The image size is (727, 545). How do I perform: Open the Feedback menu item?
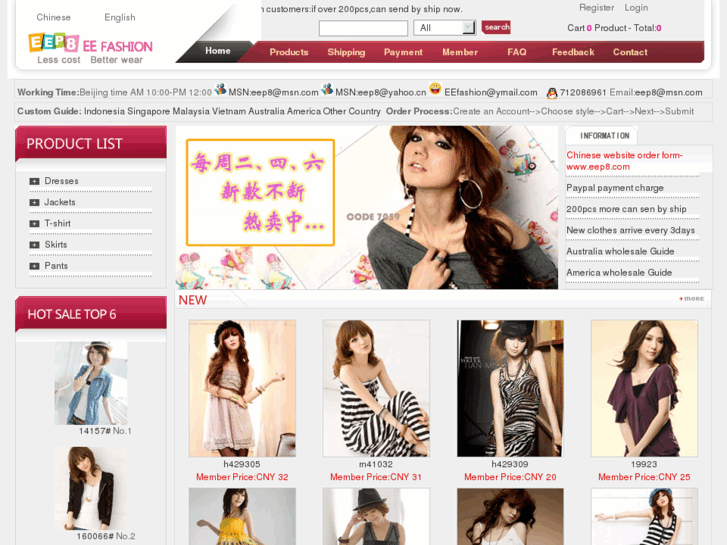pos(573,52)
